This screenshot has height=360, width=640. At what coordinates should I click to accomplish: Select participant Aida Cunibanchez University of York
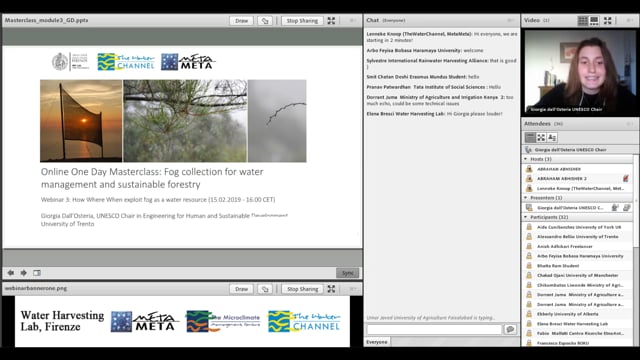pos(578,227)
